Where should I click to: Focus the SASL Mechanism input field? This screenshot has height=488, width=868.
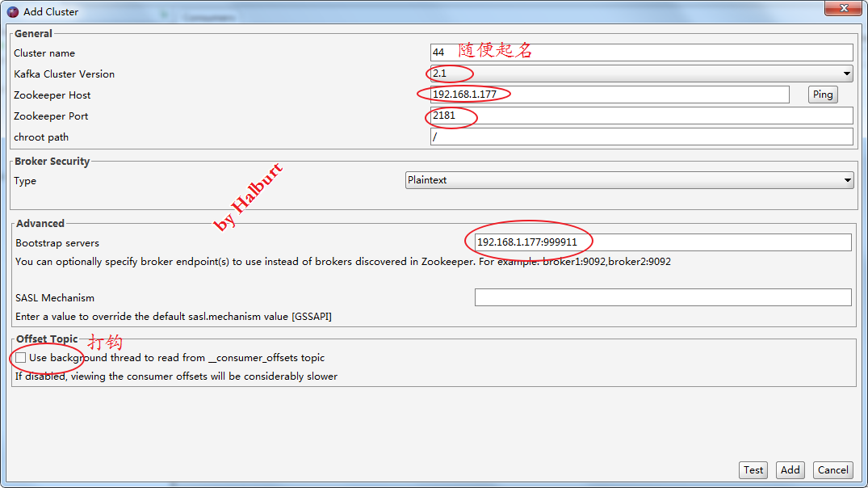(x=663, y=297)
